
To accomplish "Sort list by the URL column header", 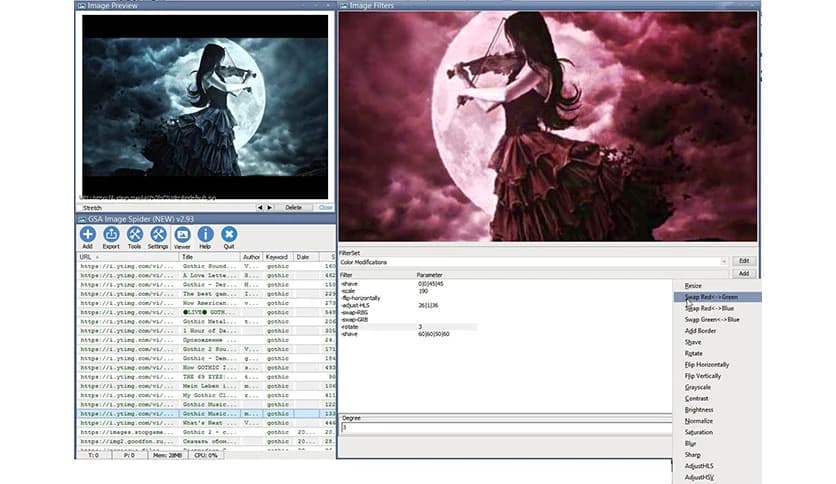I will (x=127, y=257).
